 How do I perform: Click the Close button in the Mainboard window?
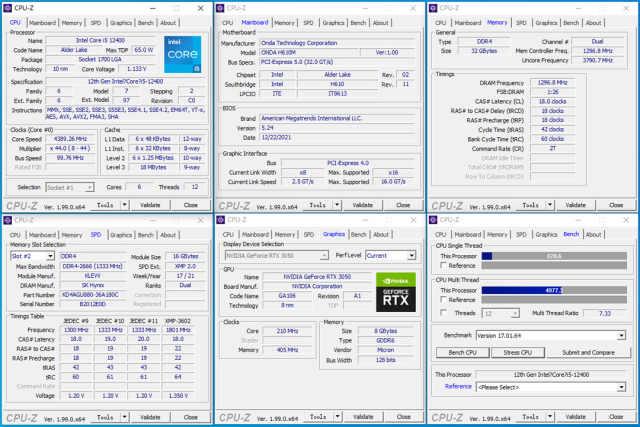403,205
